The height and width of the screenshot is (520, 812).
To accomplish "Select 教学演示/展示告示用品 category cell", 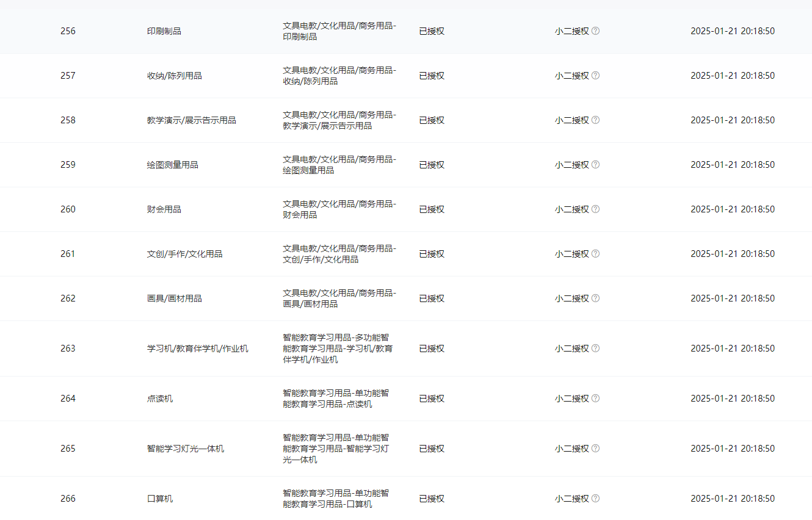I will (192, 120).
